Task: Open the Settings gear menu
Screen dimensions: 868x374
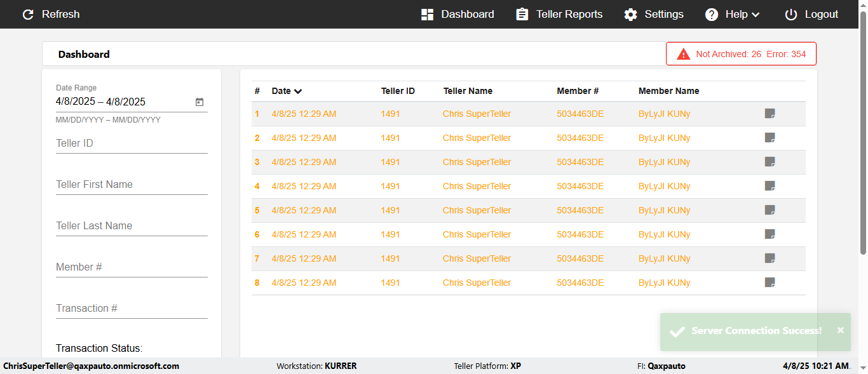Action: pyautogui.click(x=653, y=15)
